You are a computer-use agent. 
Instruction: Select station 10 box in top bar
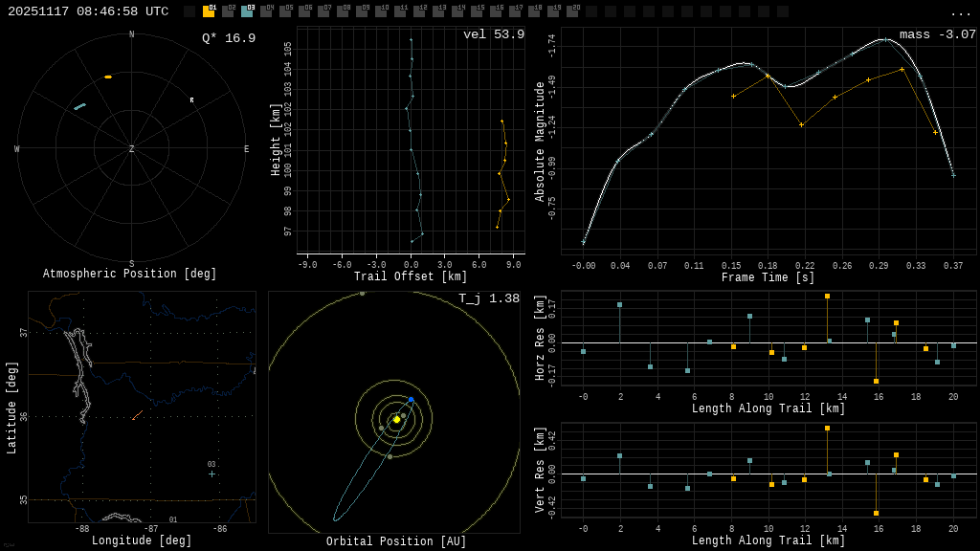[381, 11]
